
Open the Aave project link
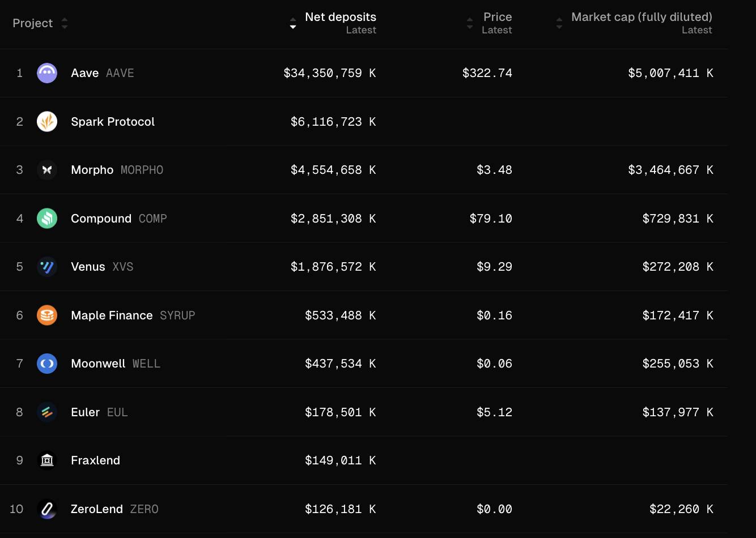tap(85, 73)
